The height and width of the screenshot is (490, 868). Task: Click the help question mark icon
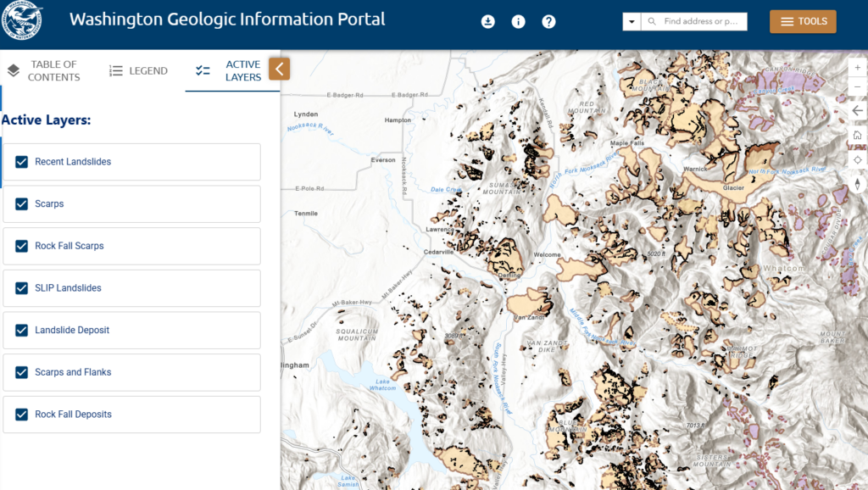tap(548, 21)
